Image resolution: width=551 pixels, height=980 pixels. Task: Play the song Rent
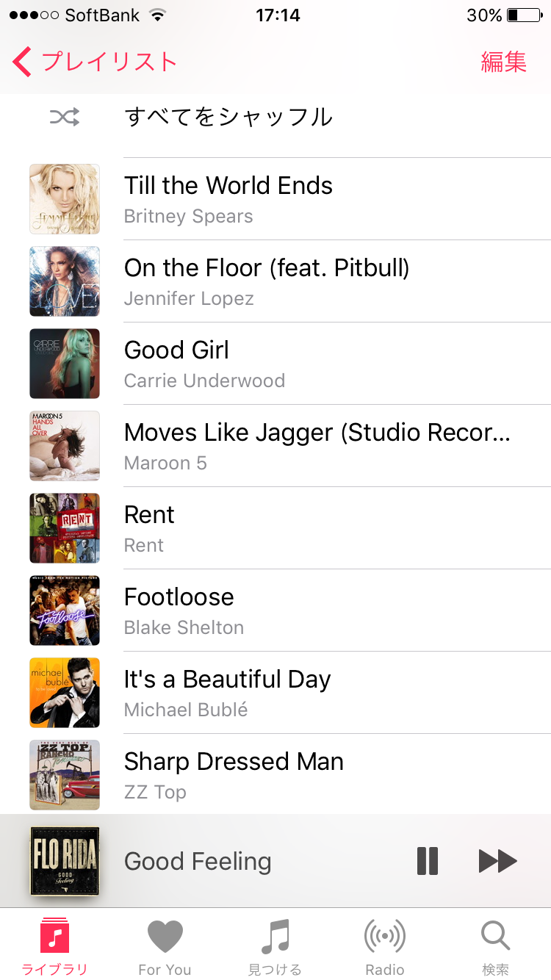click(149, 515)
